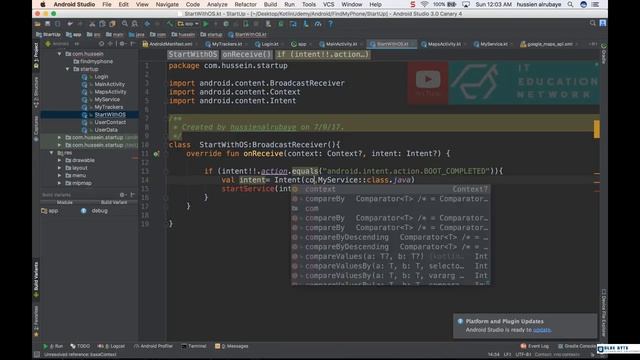Screen dimensions: 640x360
Task: Open the VCS menu
Action: [329, 4]
